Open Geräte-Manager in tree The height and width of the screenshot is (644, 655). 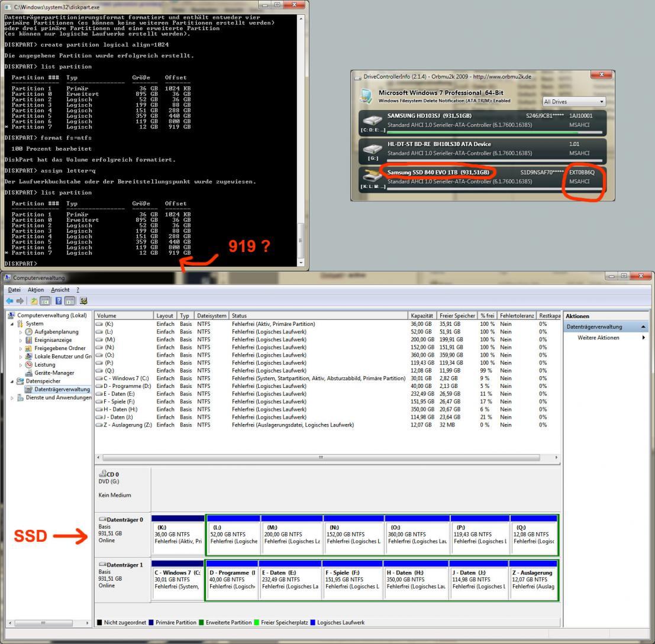[54, 373]
